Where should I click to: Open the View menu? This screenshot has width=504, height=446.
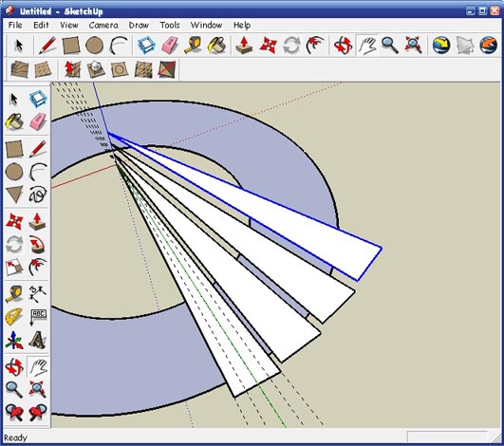tap(68, 25)
